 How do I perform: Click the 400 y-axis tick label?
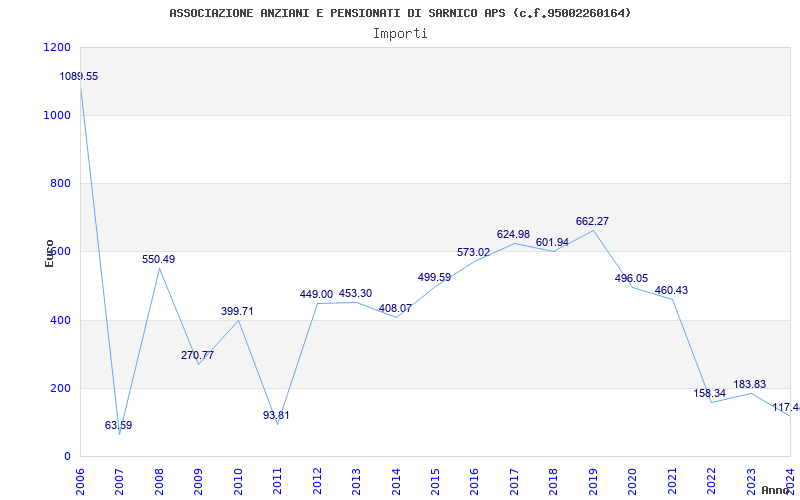(60, 320)
